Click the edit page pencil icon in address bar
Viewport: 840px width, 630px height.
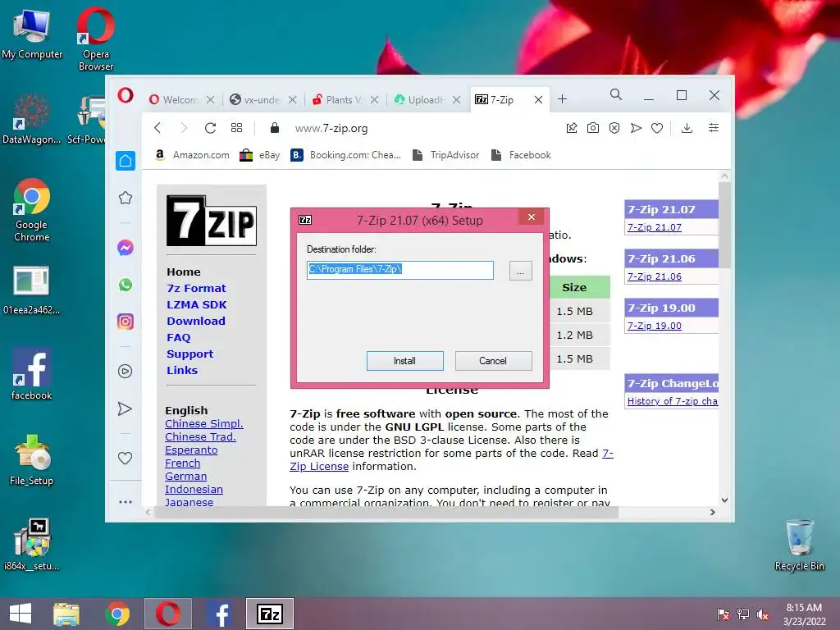[572, 128]
